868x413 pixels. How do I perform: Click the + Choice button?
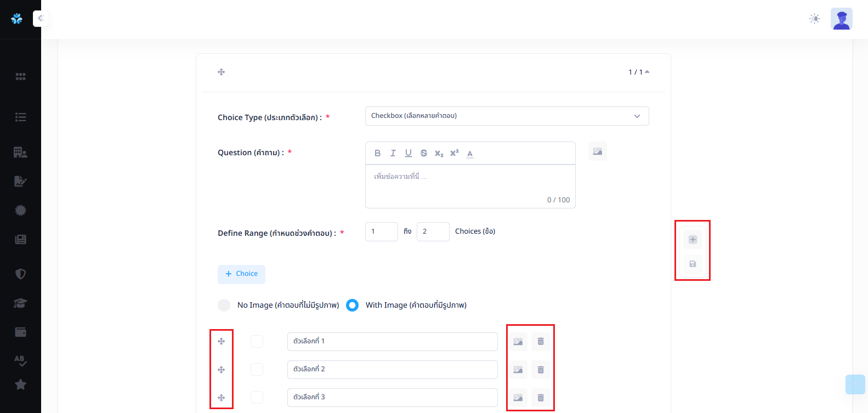[241, 274]
